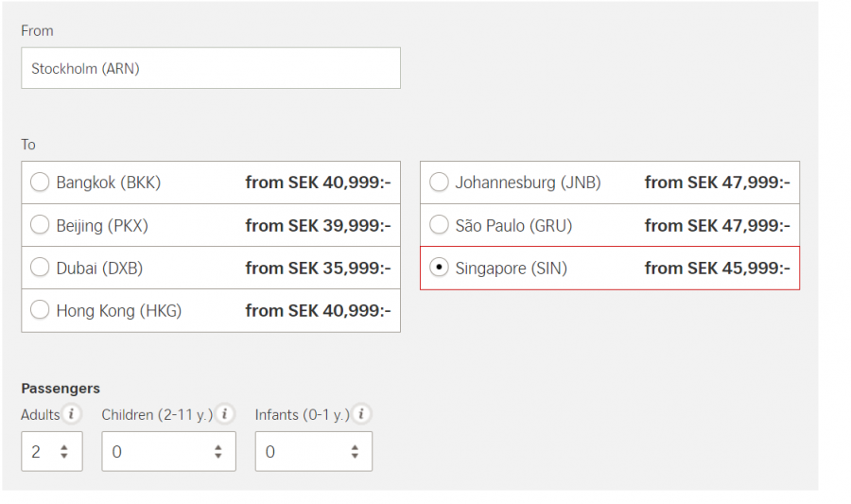This screenshot has height=504, width=851.
Task: Select the Dubai (DXB) radio button
Action: point(40,268)
